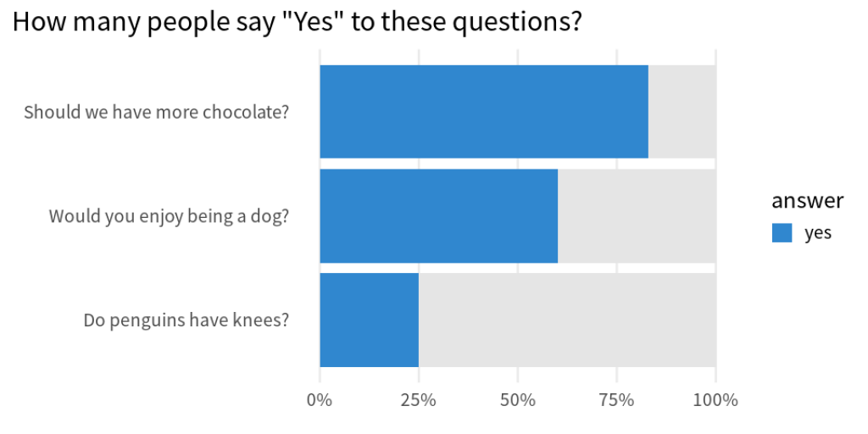868x434 pixels.
Task: Click the 0% axis tick label
Action: 320,400
